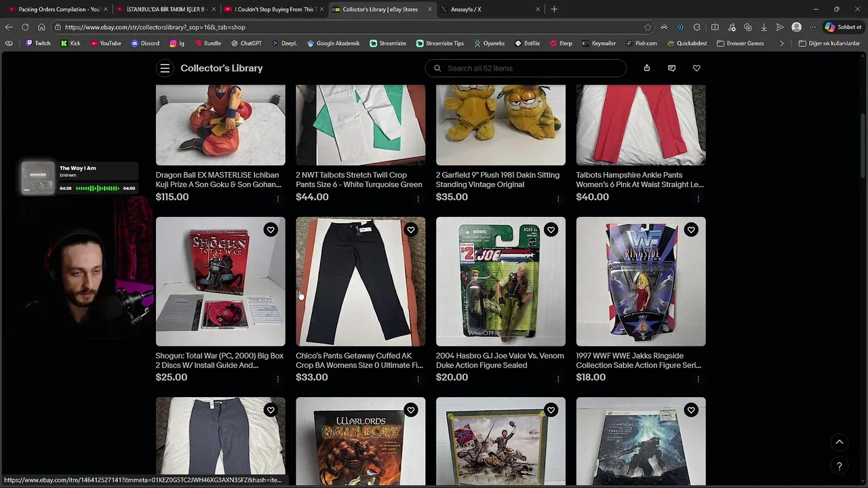Open the browser settings three-dots menu

813,27
